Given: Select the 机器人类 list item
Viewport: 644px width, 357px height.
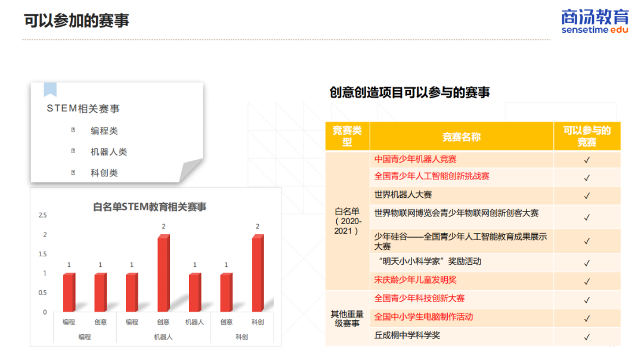Looking at the screenshot, I should pos(109,152).
